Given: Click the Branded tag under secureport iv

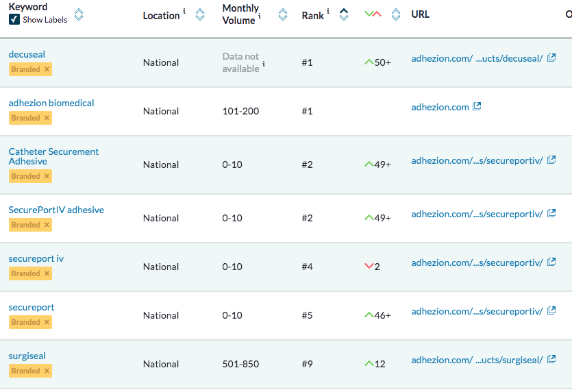Looking at the screenshot, I should (x=25, y=273).
